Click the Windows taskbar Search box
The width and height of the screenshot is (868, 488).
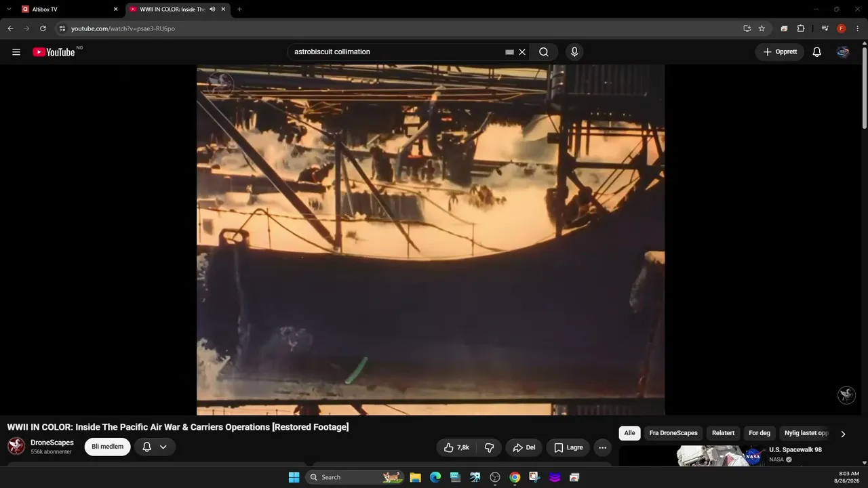point(355,477)
